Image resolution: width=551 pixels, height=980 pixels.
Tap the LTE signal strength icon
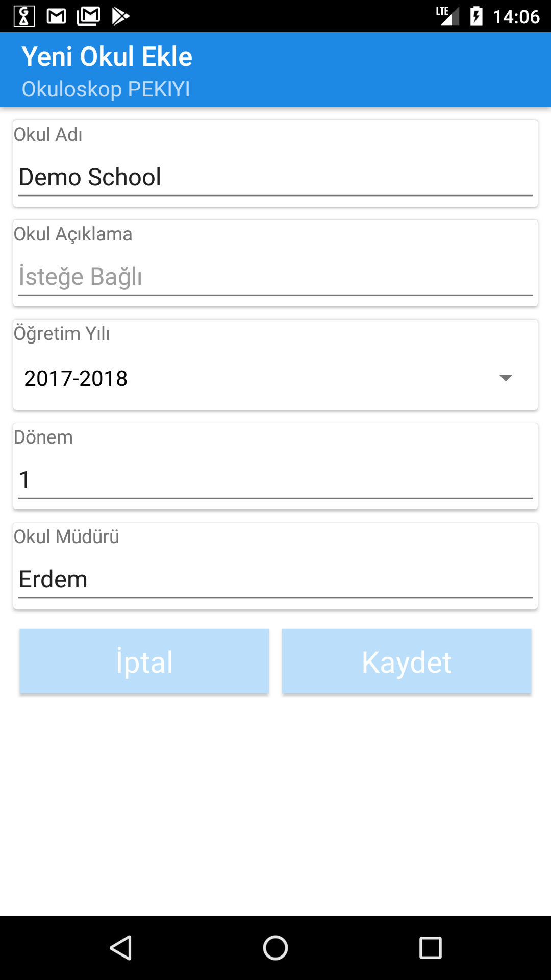[x=447, y=16]
